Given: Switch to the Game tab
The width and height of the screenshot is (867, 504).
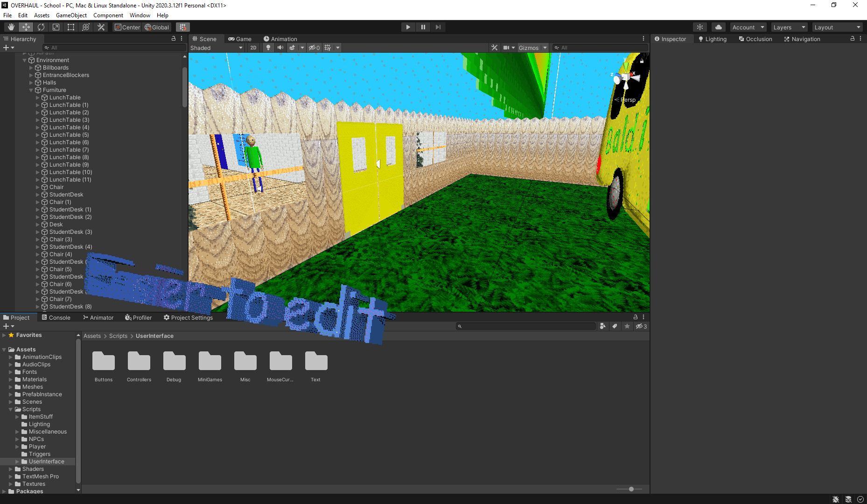Looking at the screenshot, I should (x=240, y=39).
